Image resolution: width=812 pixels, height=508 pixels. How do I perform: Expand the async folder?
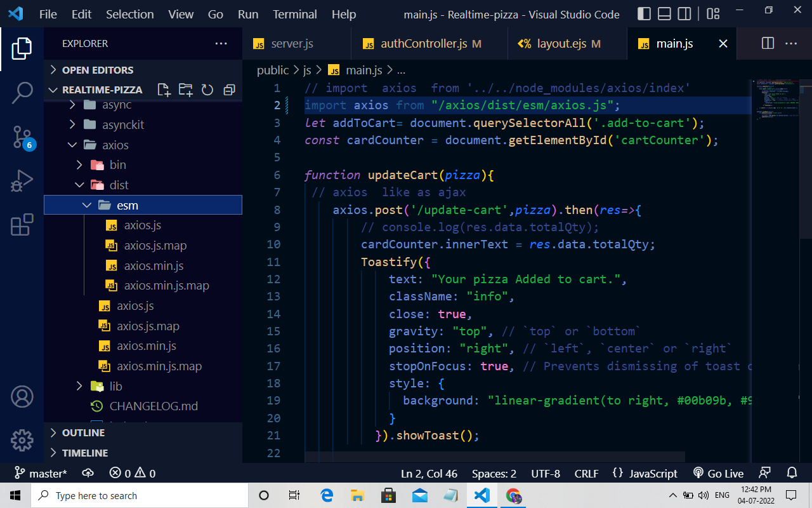[143, 104]
